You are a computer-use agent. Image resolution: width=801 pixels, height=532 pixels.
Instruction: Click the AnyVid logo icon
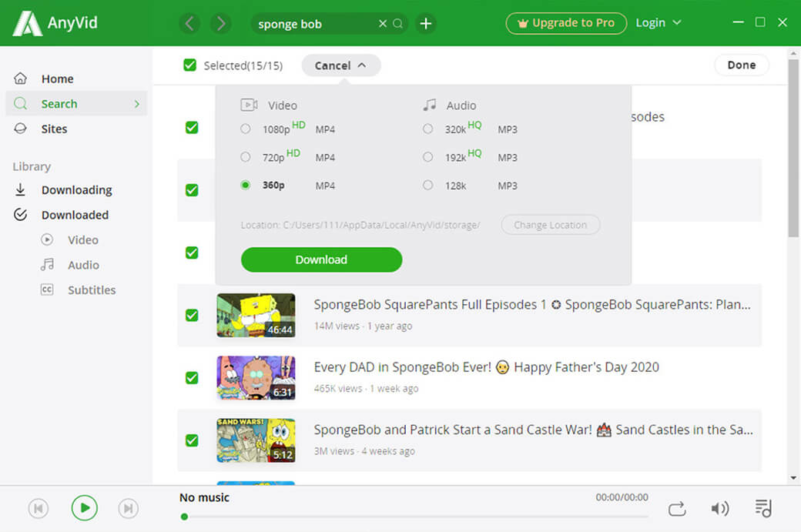[x=27, y=24]
